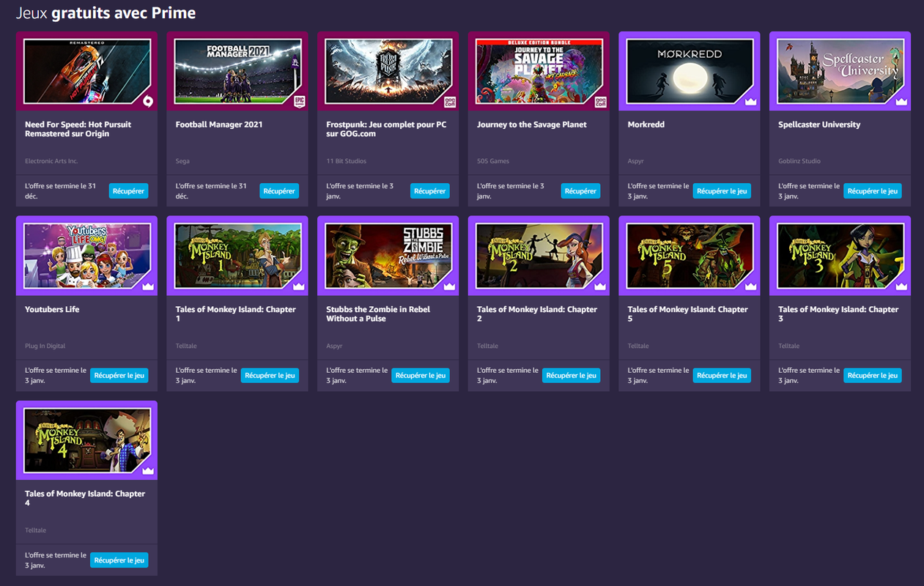Click publisher text Sega

click(x=183, y=161)
